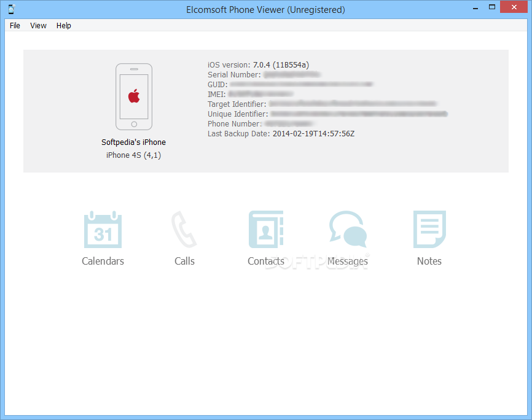Select the iOS version value 7.0.4 (11B554a)
This screenshot has height=420, width=532.
click(x=281, y=65)
